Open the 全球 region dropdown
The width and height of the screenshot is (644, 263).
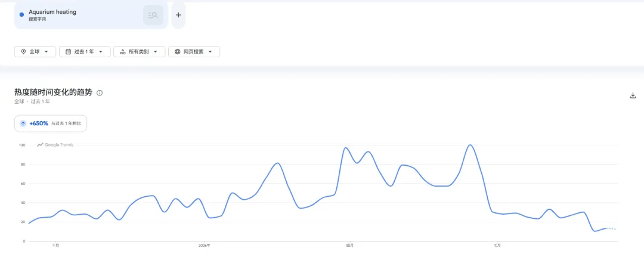(35, 52)
